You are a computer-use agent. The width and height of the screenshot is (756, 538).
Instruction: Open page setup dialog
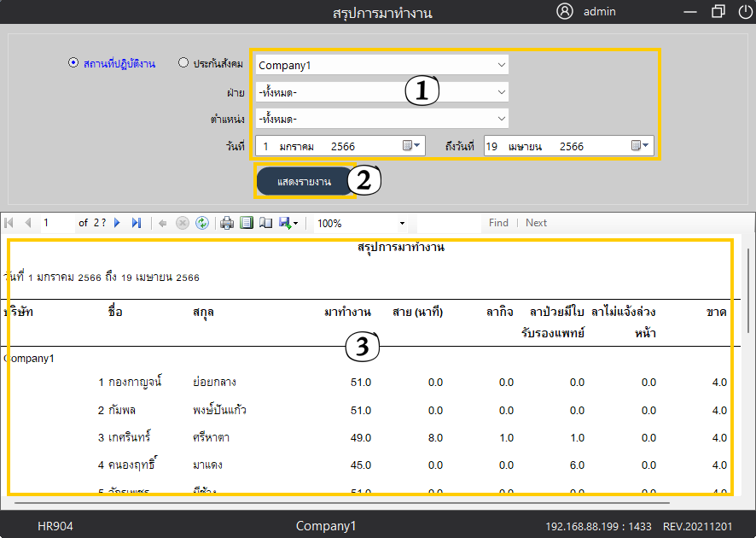click(265, 223)
